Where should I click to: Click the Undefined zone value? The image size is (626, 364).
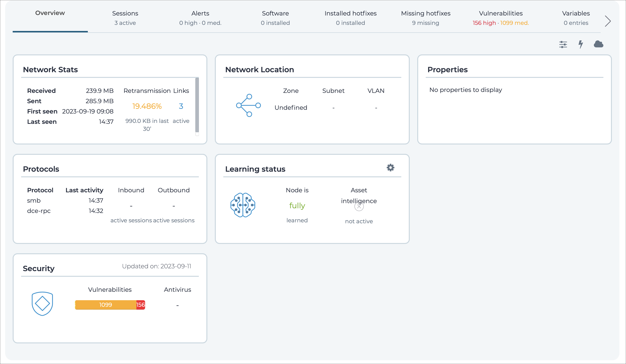coord(291,108)
